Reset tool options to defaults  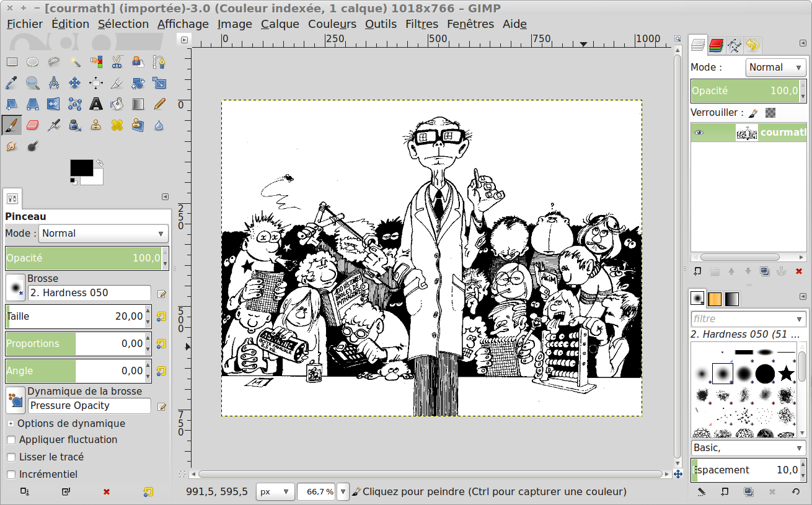point(148,492)
